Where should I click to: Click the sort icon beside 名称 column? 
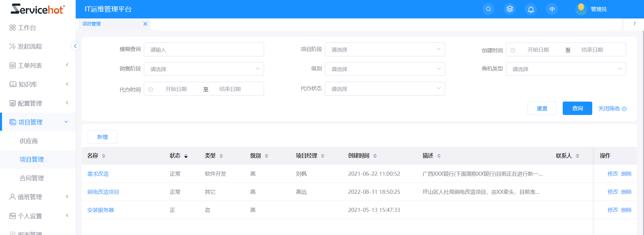pos(104,156)
